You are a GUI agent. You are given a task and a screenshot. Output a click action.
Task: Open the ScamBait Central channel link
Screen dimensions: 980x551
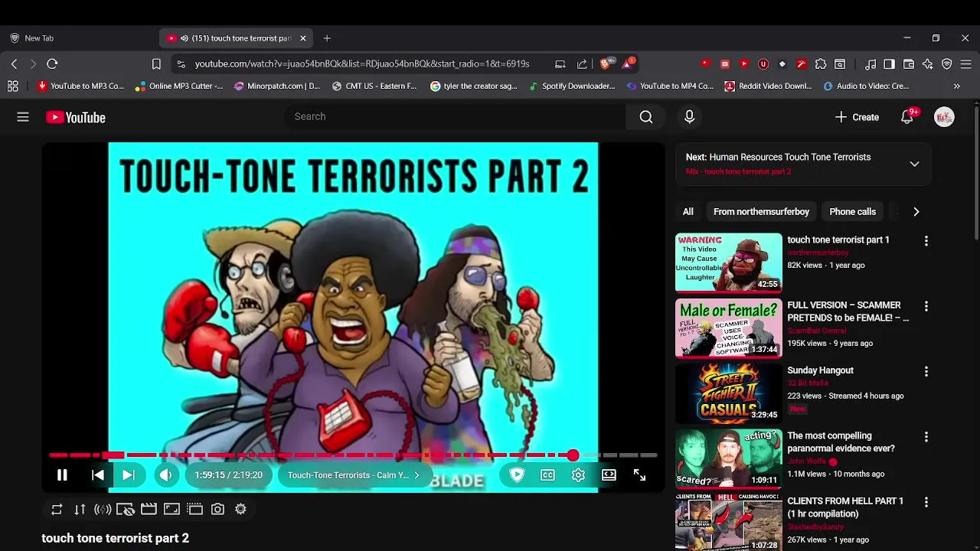point(816,331)
